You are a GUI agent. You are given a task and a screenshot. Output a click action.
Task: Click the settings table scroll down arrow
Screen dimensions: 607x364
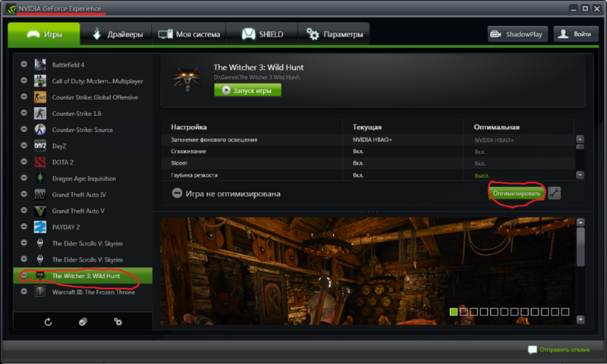click(x=580, y=175)
